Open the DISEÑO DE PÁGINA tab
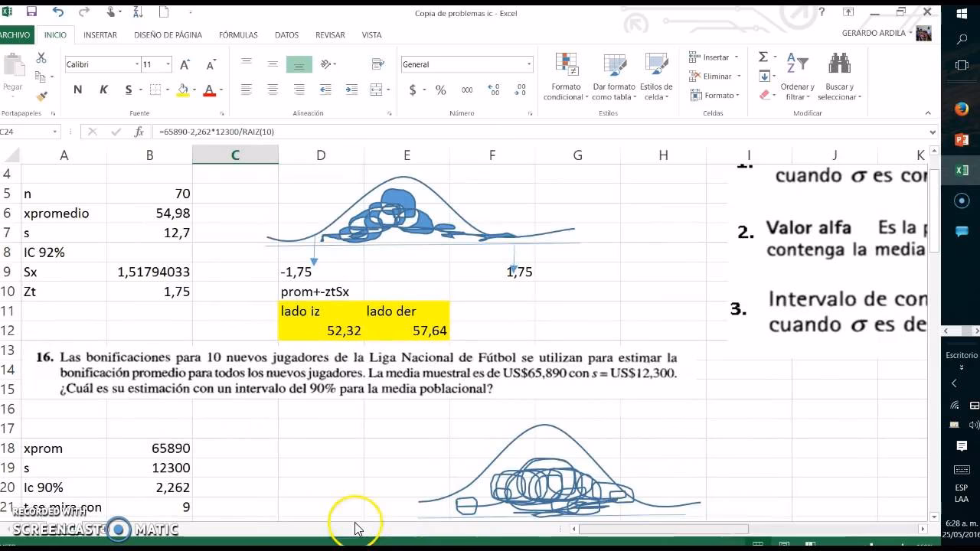Screen dimensions: 980x551 pos(168,35)
